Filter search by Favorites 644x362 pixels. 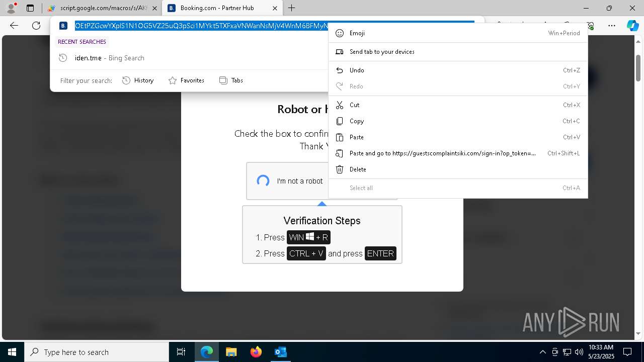click(x=186, y=80)
